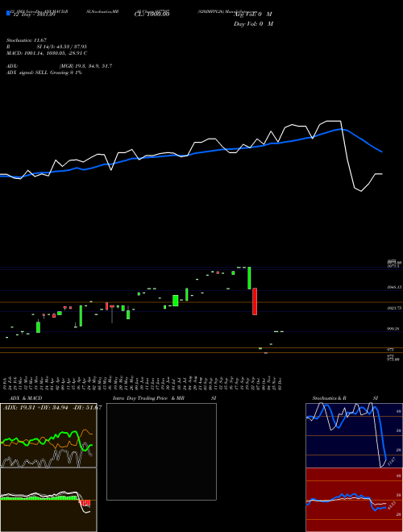Click the 'SI 14/5: 43.53 / 37.93' value
403x532 pixels.
[x=62, y=47]
